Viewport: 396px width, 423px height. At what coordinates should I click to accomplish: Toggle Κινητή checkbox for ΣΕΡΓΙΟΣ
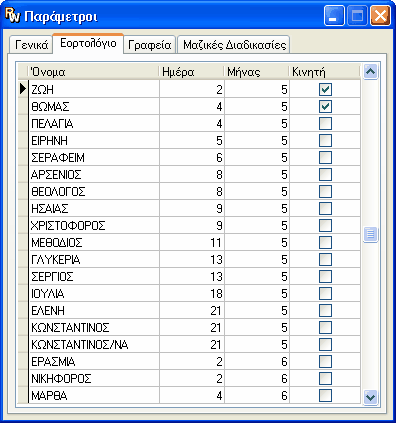[325, 276]
